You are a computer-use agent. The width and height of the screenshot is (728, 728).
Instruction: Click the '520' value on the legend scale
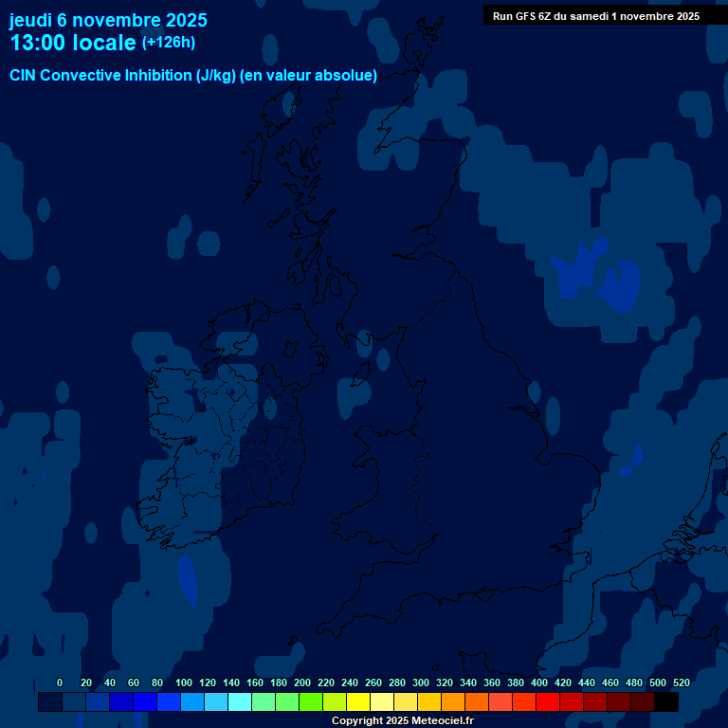[681, 682]
